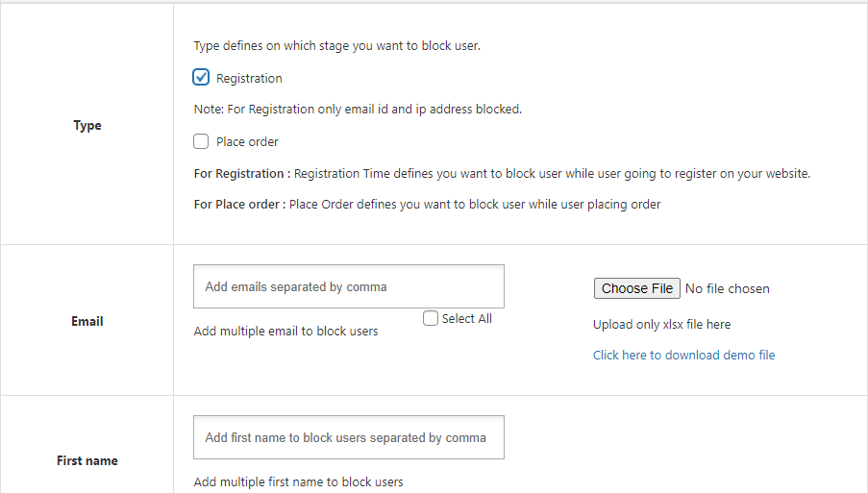Viewport: 868px width, 493px height.
Task: Click the Type defines on which stage description
Action: [337, 46]
